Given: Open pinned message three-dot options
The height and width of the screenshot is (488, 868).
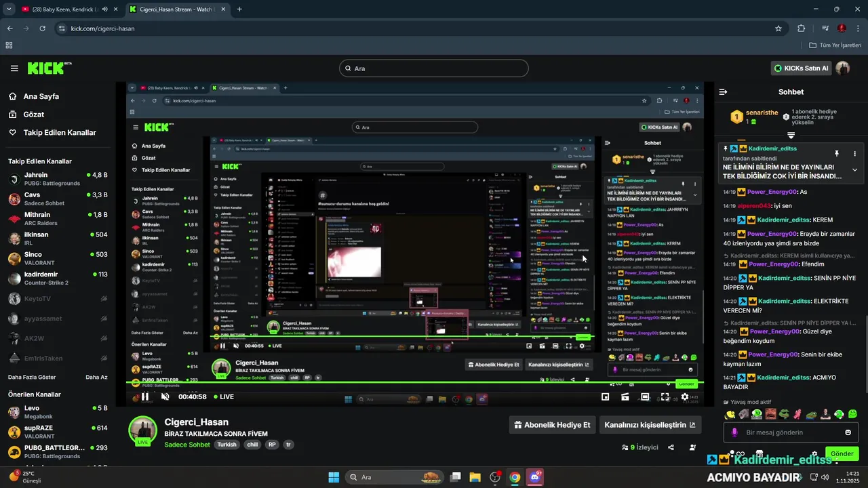Looking at the screenshot, I should [854, 154].
